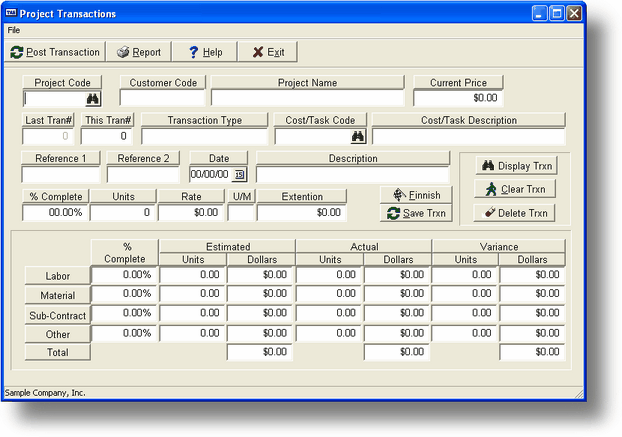Viewport: 622px width, 437px height.
Task: Click the Delete Trxn button
Action: pos(514,213)
